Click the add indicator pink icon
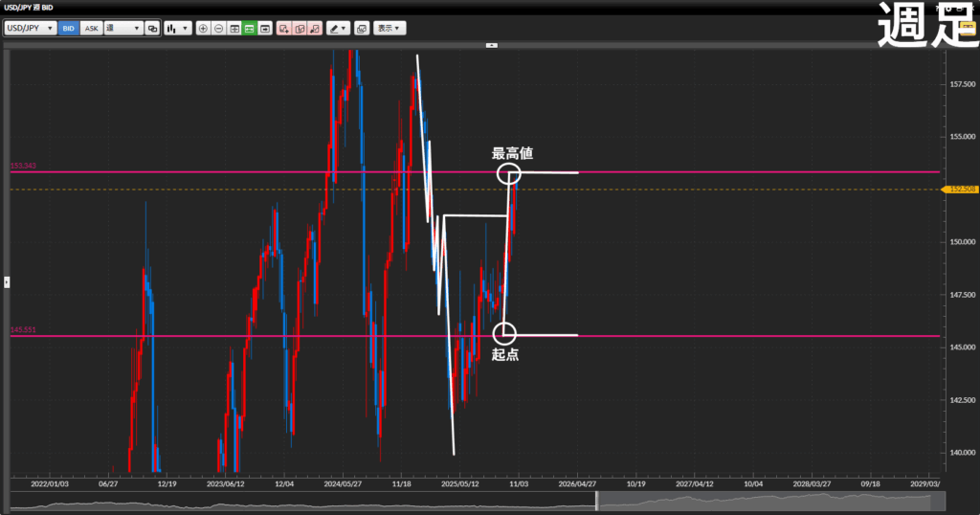The width and height of the screenshot is (980, 515). coord(283,29)
